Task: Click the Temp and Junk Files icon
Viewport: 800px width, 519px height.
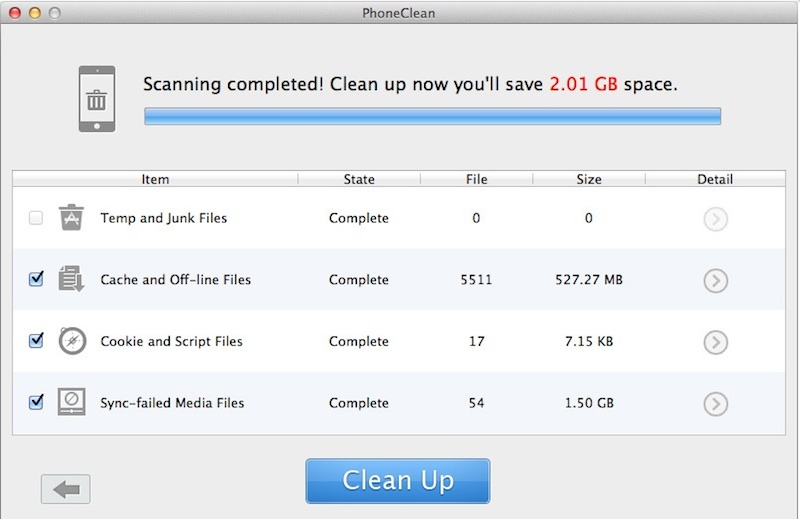Action: click(x=71, y=218)
